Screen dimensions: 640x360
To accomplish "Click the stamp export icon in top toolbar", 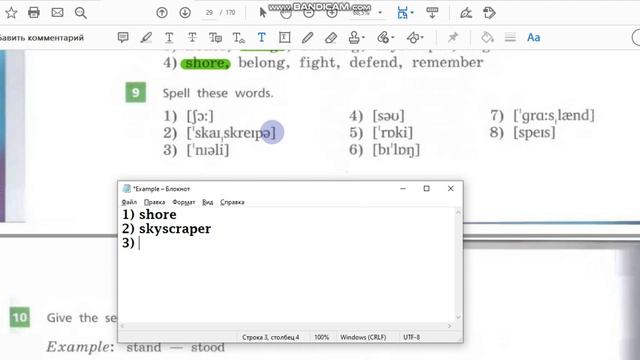I will [489, 13].
